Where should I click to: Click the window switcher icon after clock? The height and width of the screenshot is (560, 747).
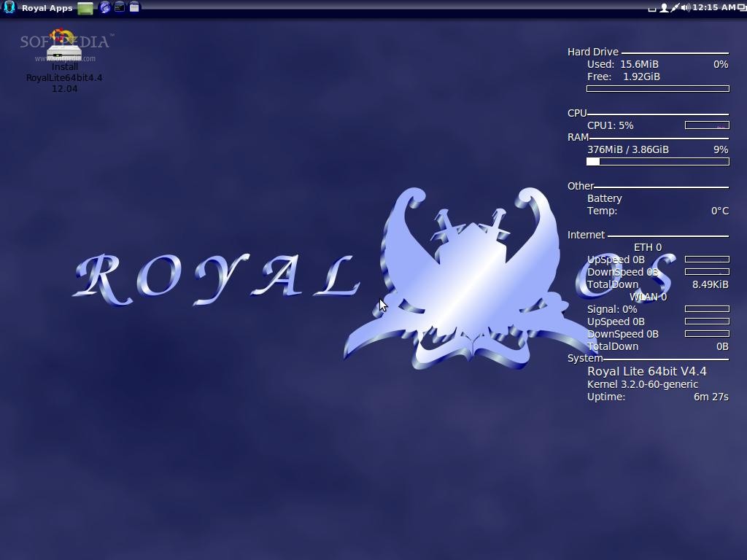pos(742,7)
